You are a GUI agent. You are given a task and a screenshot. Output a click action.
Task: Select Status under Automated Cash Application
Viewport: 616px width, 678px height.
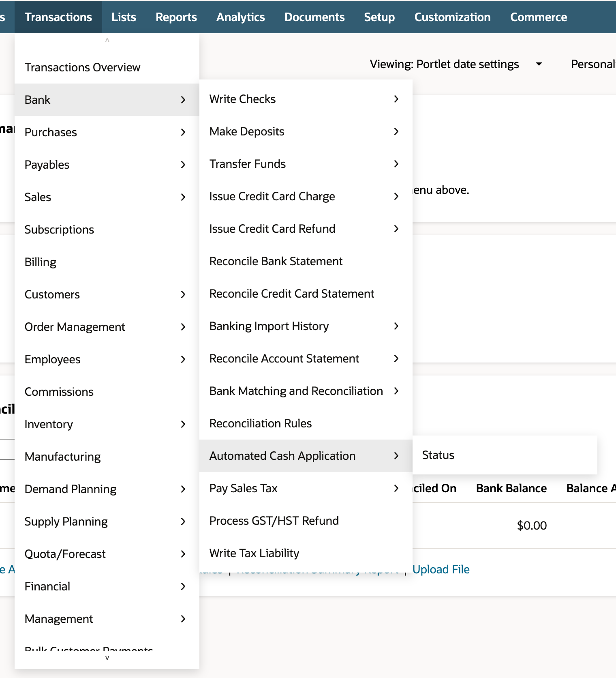[x=505, y=455]
